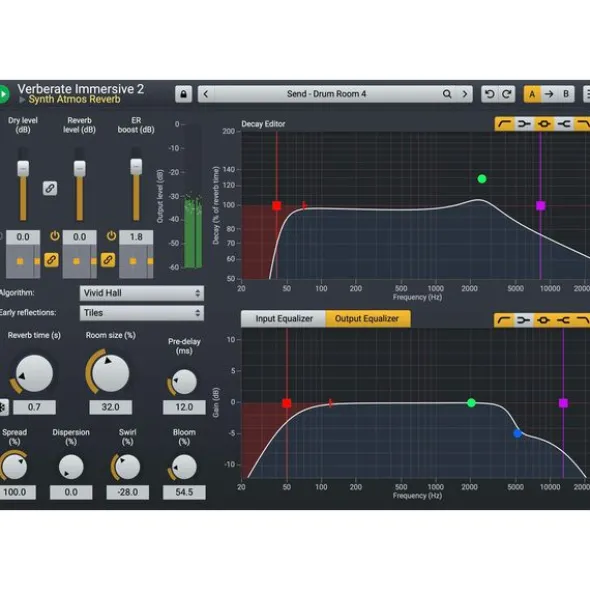The image size is (590, 591).
Task: Toggle link between Dry and Reverb faders
Action: 50,188
